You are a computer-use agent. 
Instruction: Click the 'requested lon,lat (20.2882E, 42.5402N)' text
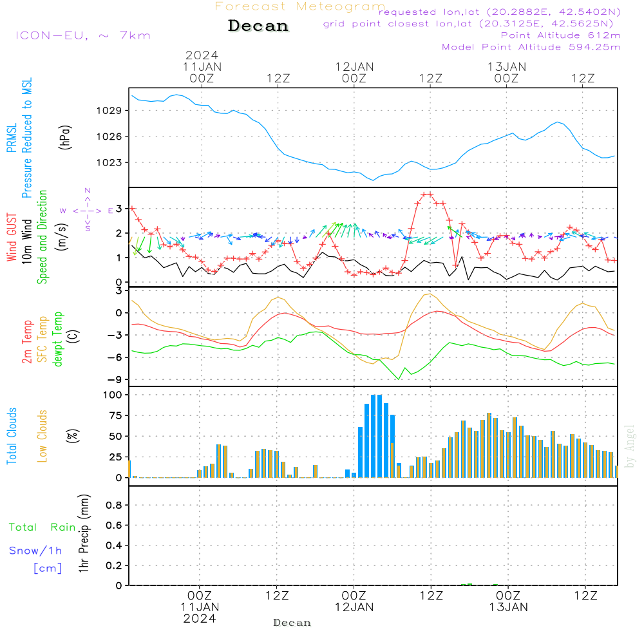[x=500, y=12]
